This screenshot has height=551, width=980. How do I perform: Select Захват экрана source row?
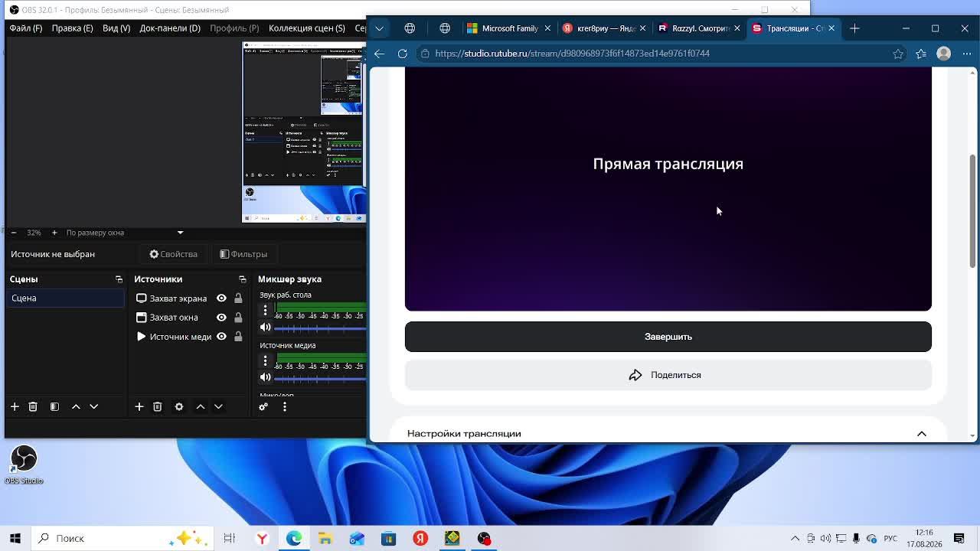pyautogui.click(x=190, y=298)
